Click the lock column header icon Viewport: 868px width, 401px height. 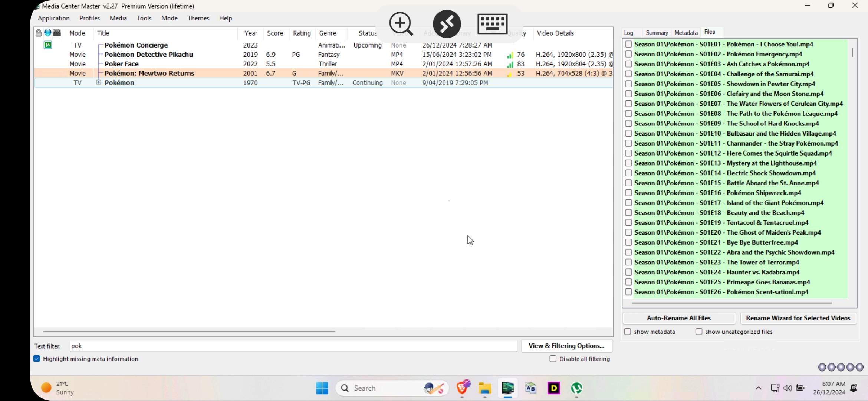pos(39,33)
